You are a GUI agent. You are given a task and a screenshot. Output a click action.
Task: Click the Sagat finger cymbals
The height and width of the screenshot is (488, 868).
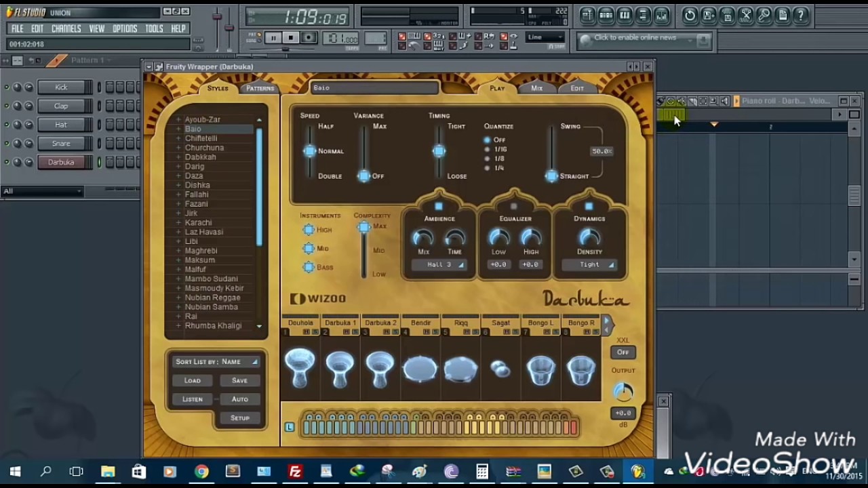pos(500,369)
